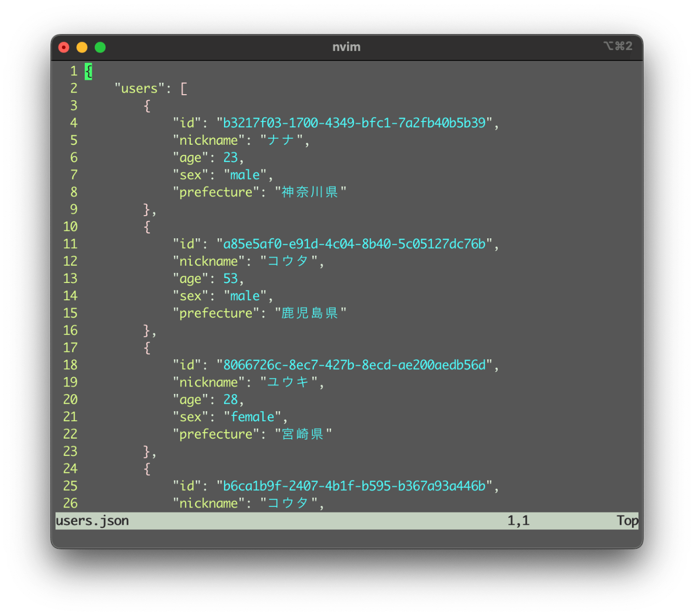The width and height of the screenshot is (694, 616).
Task: Click the 1,1 cursor position in status line
Action: [x=519, y=521]
